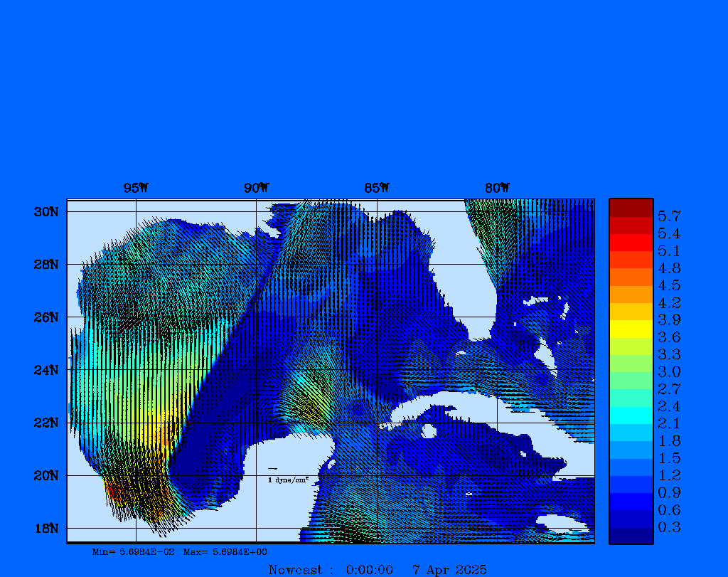Click the 85W longitude label
Screen dimensions: 728x577
pyautogui.click(x=377, y=188)
